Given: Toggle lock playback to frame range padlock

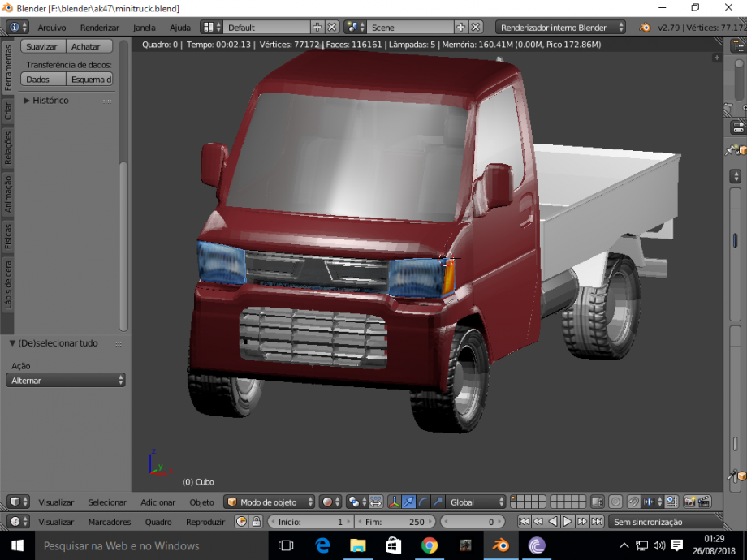Looking at the screenshot, I should pos(256,521).
